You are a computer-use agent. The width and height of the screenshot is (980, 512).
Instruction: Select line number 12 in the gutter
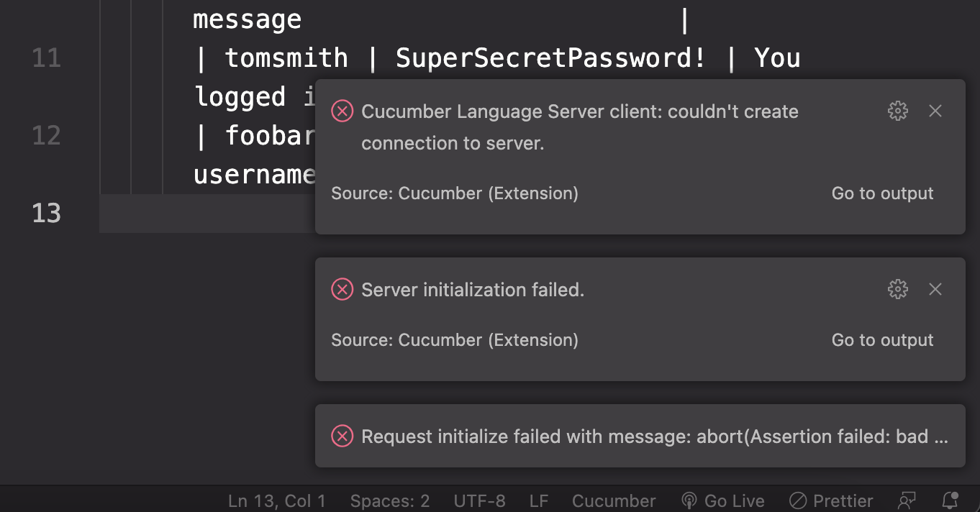click(45, 135)
